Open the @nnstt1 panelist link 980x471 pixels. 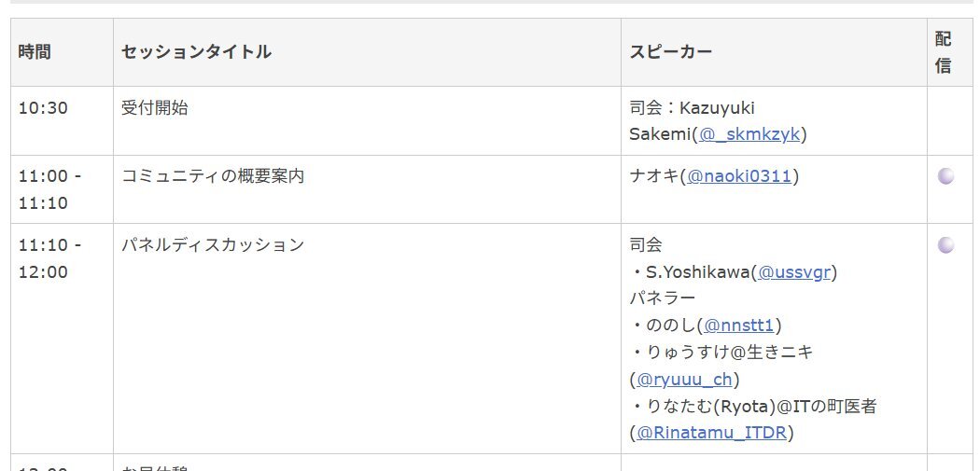tap(739, 326)
